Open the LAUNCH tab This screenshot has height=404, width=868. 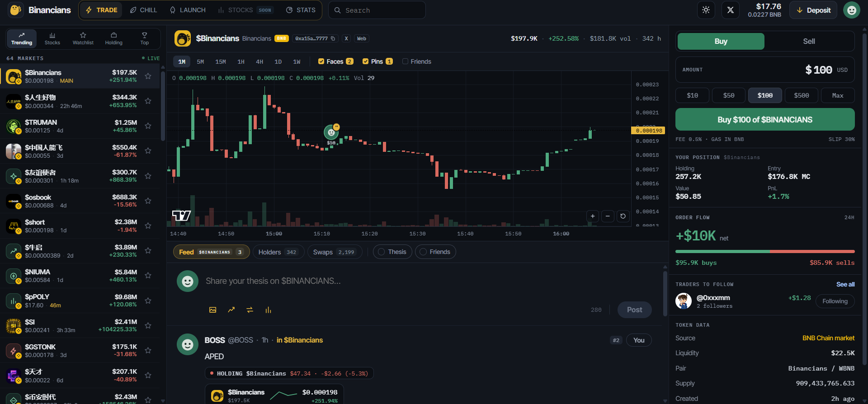pos(188,10)
